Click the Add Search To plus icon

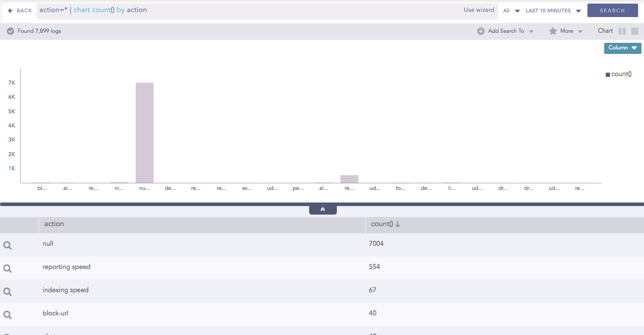point(481,31)
